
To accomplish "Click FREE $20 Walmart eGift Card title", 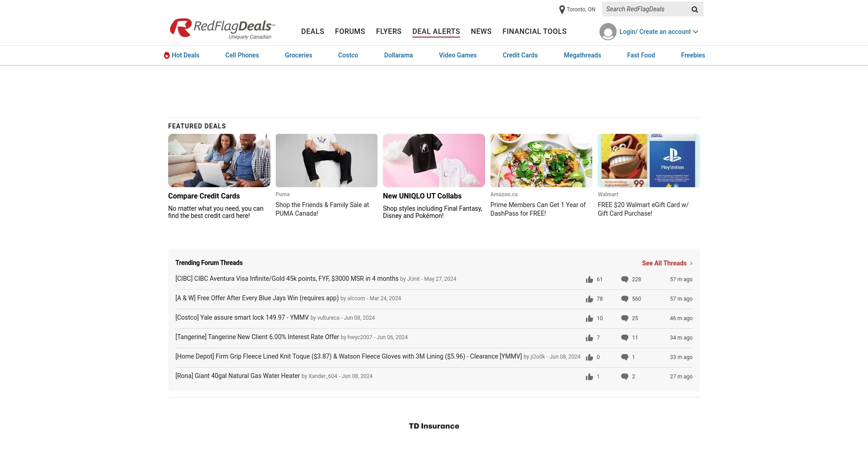I will tap(643, 209).
